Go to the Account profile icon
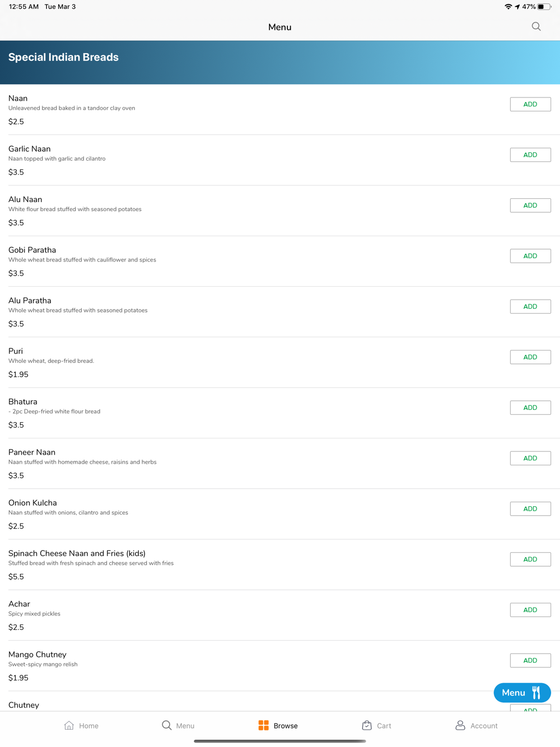 point(460,725)
